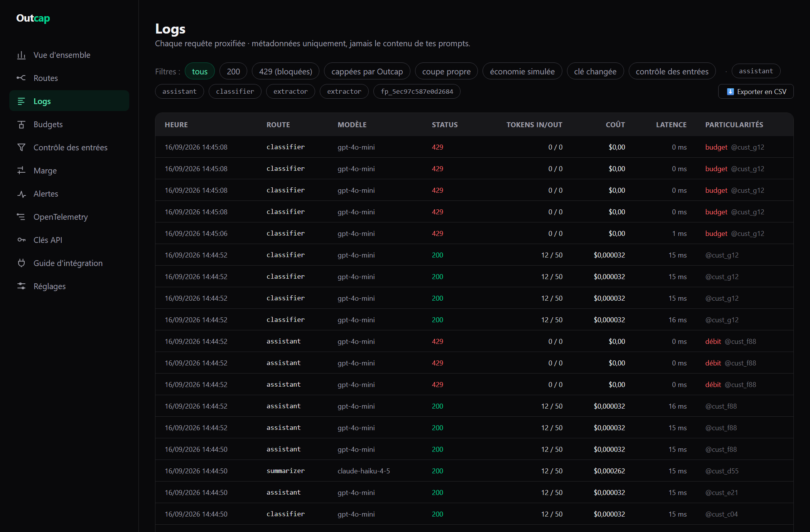Viewport: 810px width, 532px height.
Task: Click the @cust_c04 customer tag
Action: [721, 514]
